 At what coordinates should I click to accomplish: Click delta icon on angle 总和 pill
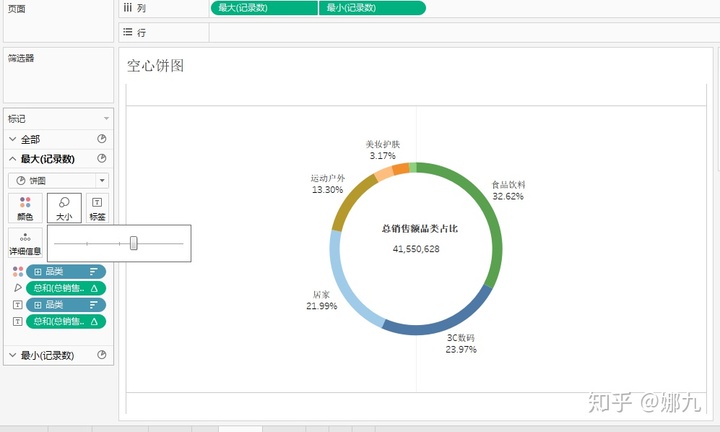click(94, 288)
